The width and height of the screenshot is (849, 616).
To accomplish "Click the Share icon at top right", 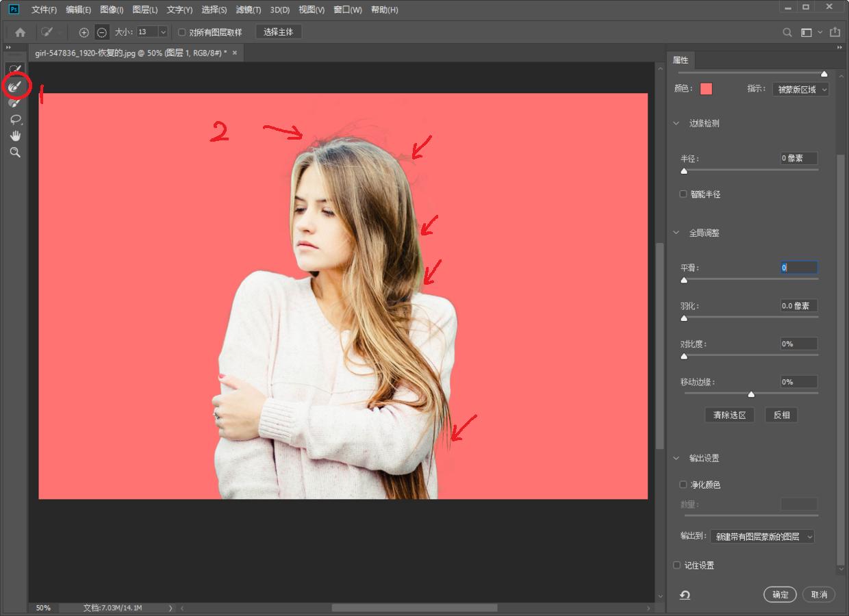I will click(835, 32).
